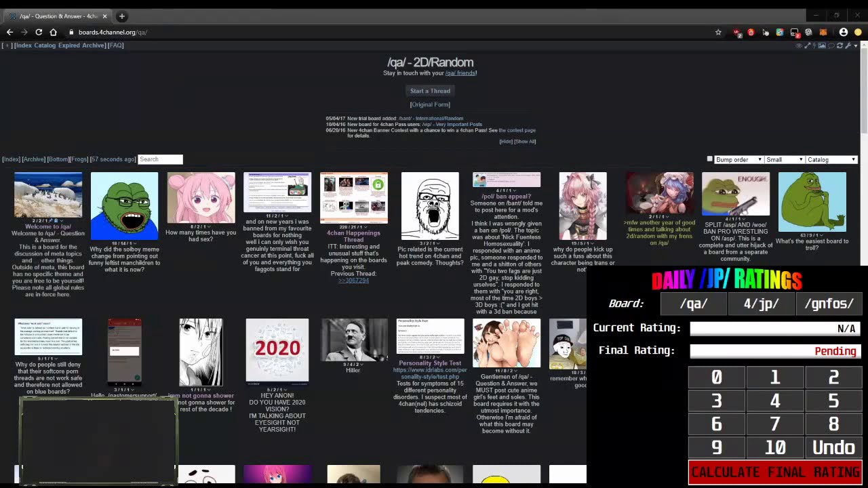Open Catalog in the top board navigation
The width and height of the screenshot is (868, 488).
pos(45,45)
